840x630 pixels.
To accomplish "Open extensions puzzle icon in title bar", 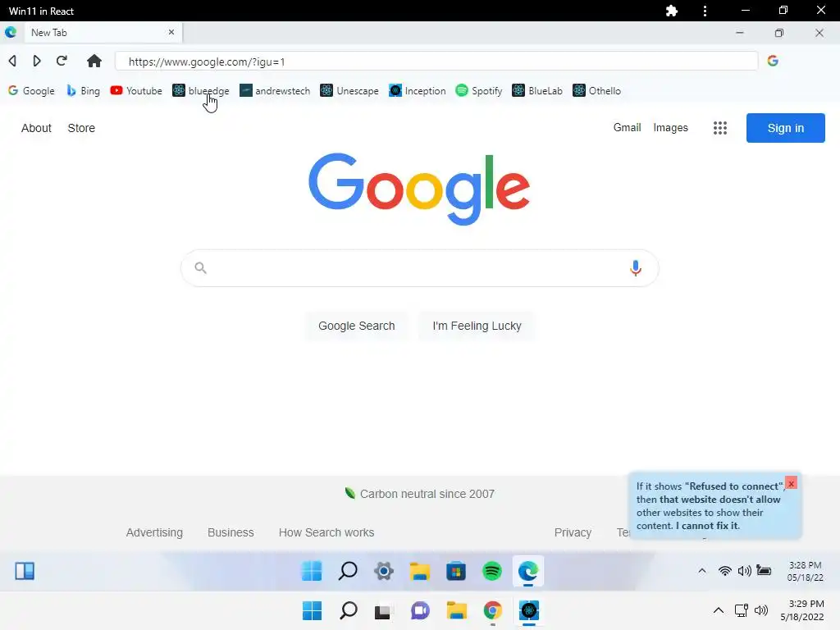I will point(671,11).
